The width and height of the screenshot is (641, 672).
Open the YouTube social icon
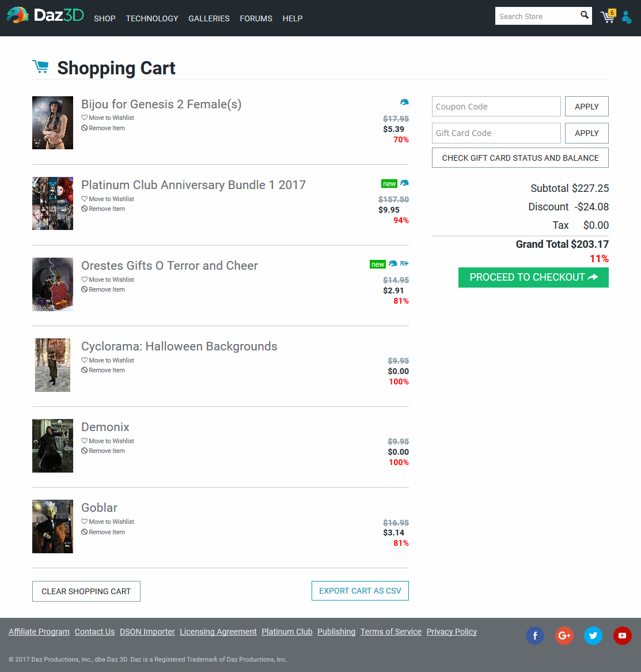pos(622,636)
